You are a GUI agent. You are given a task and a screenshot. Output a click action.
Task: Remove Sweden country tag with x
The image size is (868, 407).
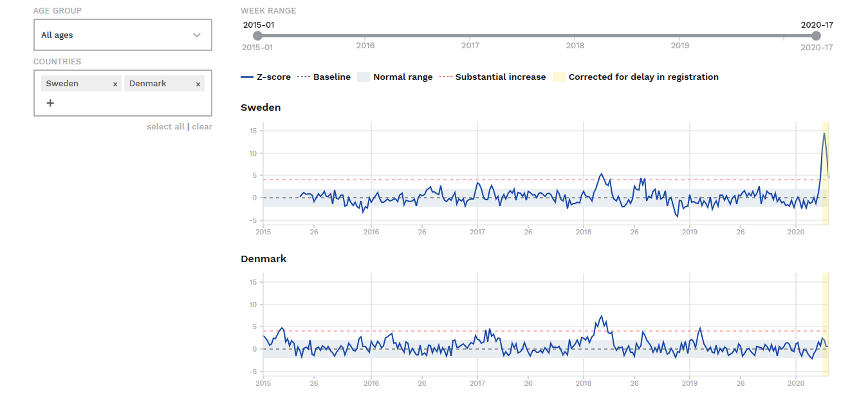(115, 84)
